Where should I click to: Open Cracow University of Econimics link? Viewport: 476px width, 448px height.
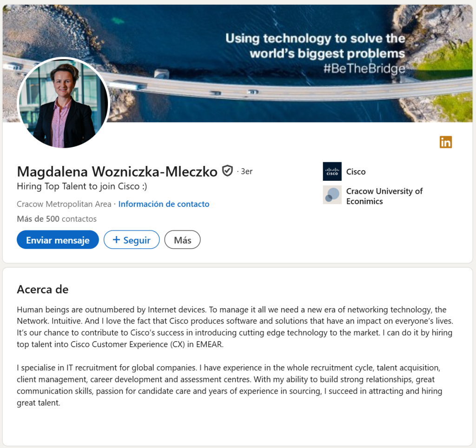tap(384, 196)
